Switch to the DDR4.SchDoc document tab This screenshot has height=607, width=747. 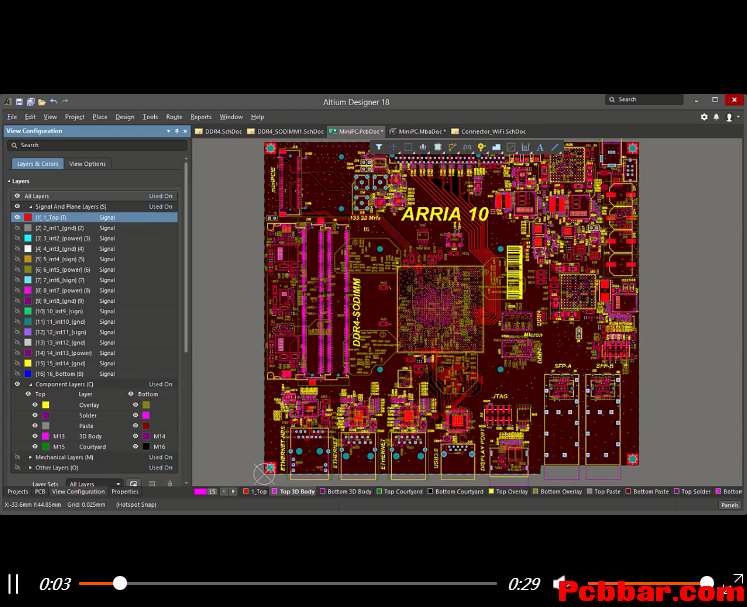pos(219,132)
